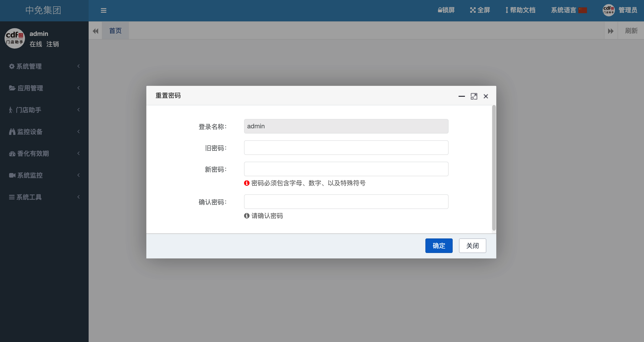Maximize the 重置密码 dialog
The image size is (644, 342).
(474, 96)
